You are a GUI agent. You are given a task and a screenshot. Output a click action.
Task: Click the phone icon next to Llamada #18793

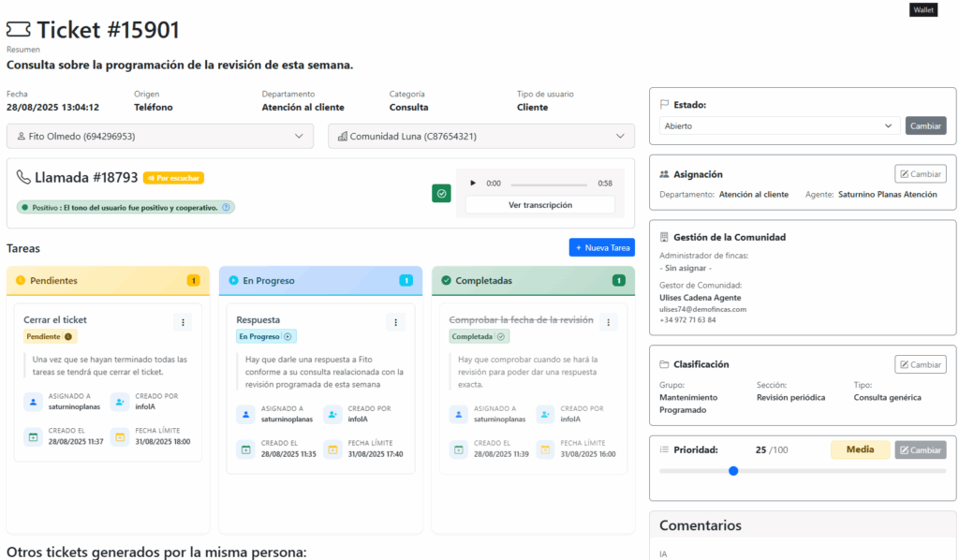[22, 177]
